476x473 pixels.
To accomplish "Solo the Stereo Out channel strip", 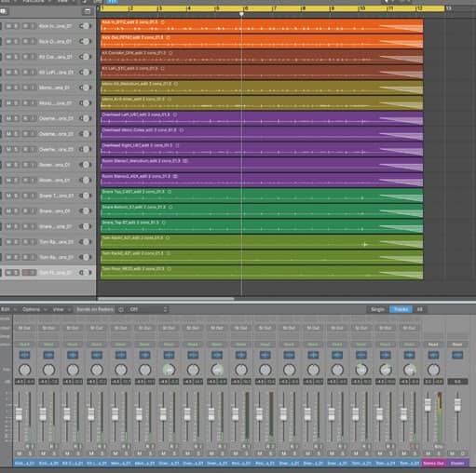I will 439,453.
